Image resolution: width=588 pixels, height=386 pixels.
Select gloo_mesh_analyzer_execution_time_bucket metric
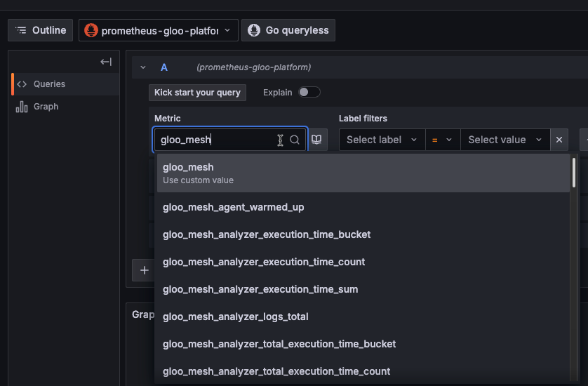point(363,234)
